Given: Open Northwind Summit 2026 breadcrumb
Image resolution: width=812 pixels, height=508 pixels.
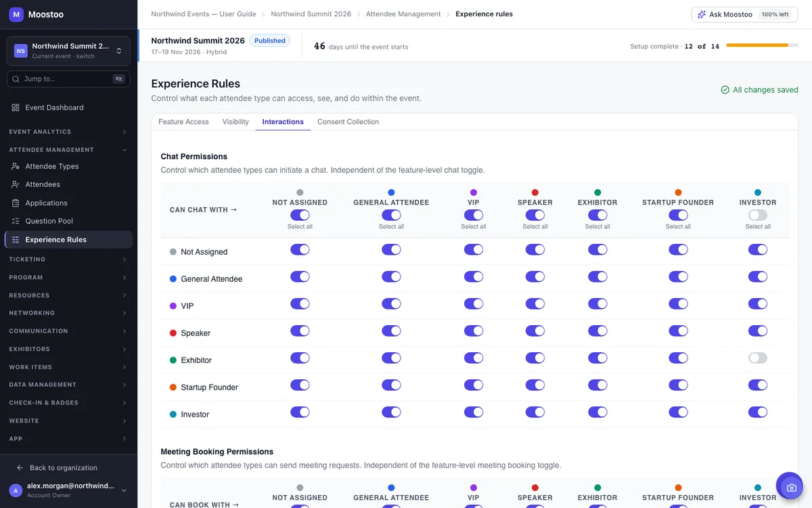Looking at the screenshot, I should click(x=311, y=14).
